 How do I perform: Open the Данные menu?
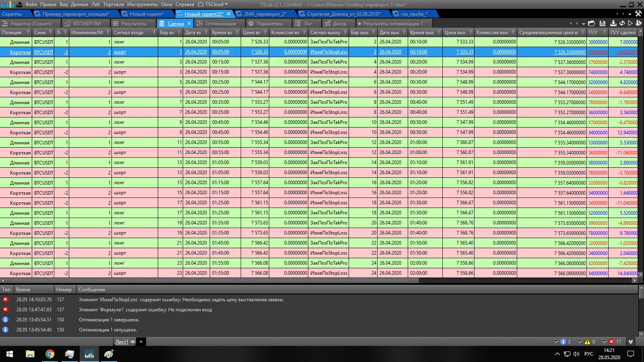[79, 4]
